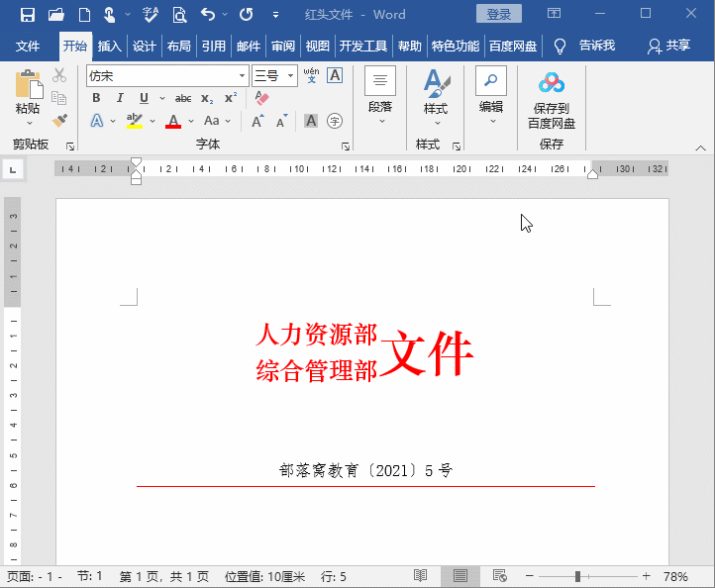Switch to Web Layout view icon
This screenshot has height=588, width=715.
(500, 576)
